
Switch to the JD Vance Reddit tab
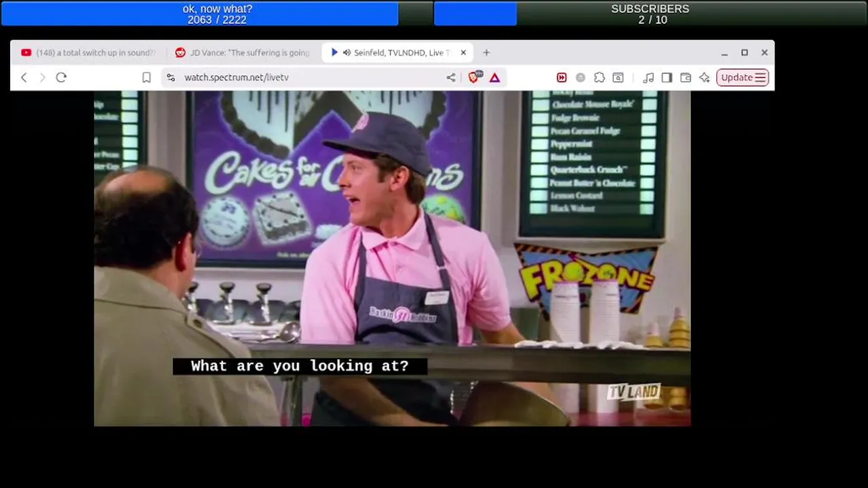(x=243, y=52)
